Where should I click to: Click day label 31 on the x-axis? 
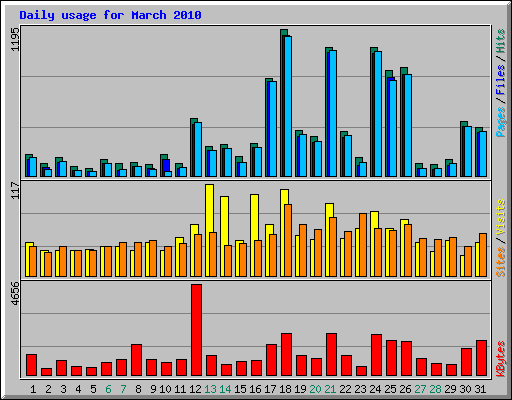[480, 389]
